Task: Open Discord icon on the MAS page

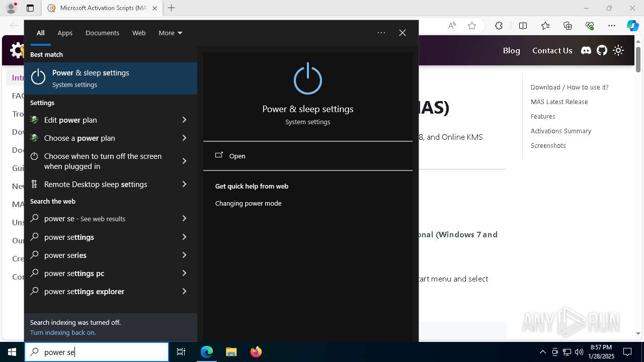Action: tap(586, 50)
